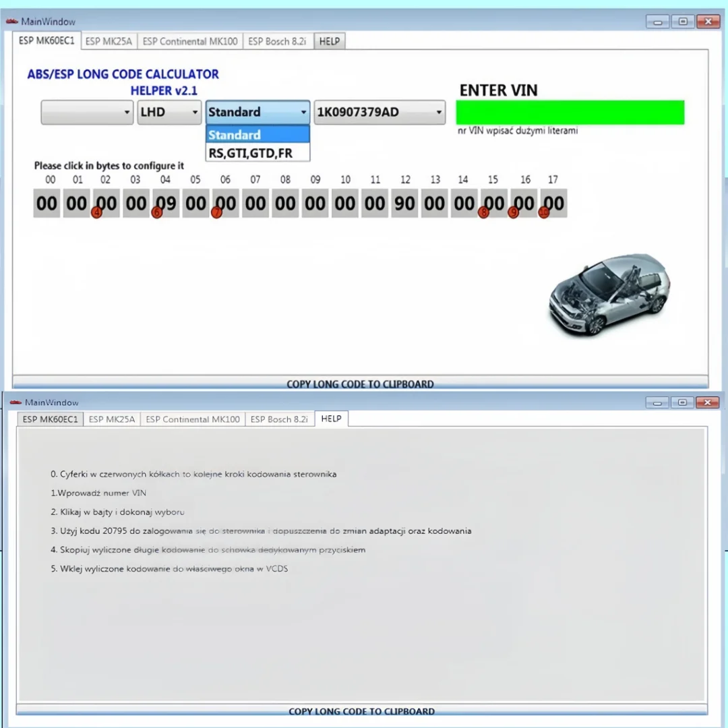Switch to the ESP Bosch 8.2i tab
This screenshot has width=728, height=728.
pos(277,41)
